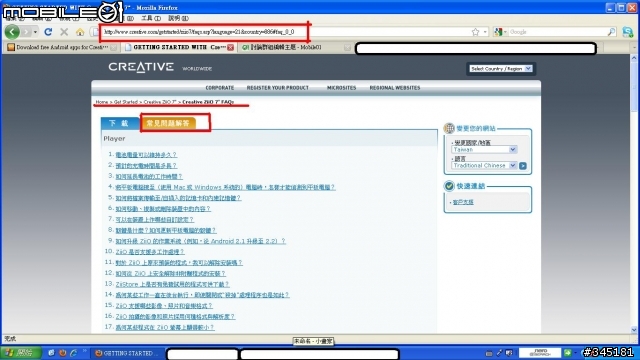Close the Mobile01 discussion tab
The width and height of the screenshot is (640, 360).
[347, 47]
